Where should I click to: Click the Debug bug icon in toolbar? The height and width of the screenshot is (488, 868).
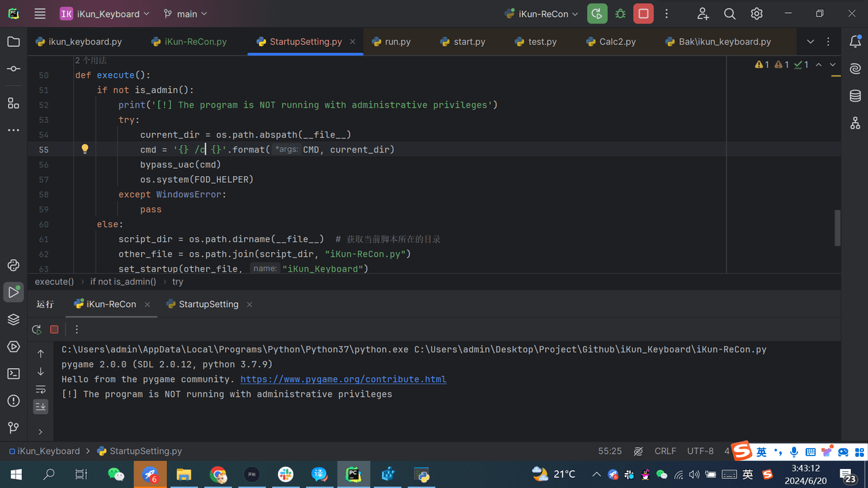[620, 14]
